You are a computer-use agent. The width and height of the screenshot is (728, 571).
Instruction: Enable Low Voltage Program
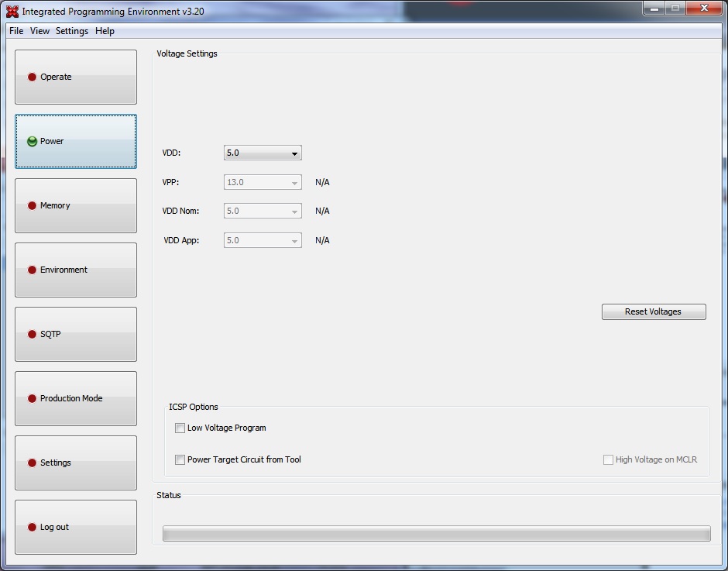click(180, 428)
